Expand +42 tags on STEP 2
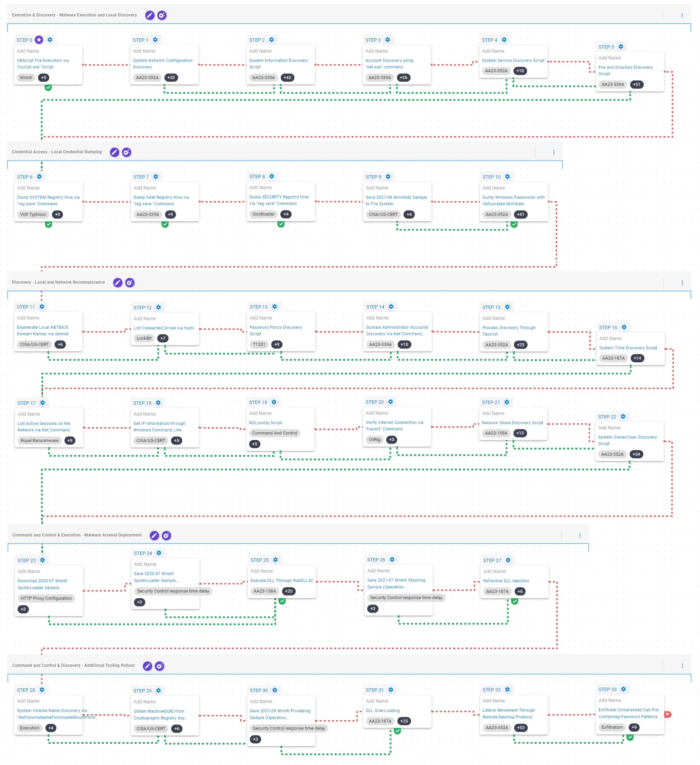The width and height of the screenshot is (700, 765). (x=288, y=77)
